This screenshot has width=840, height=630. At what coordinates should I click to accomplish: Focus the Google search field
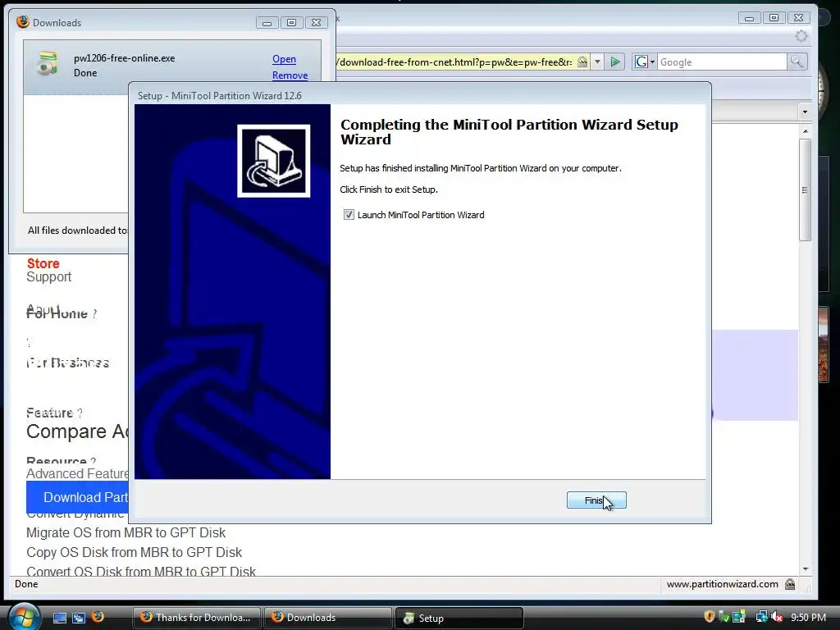point(722,62)
